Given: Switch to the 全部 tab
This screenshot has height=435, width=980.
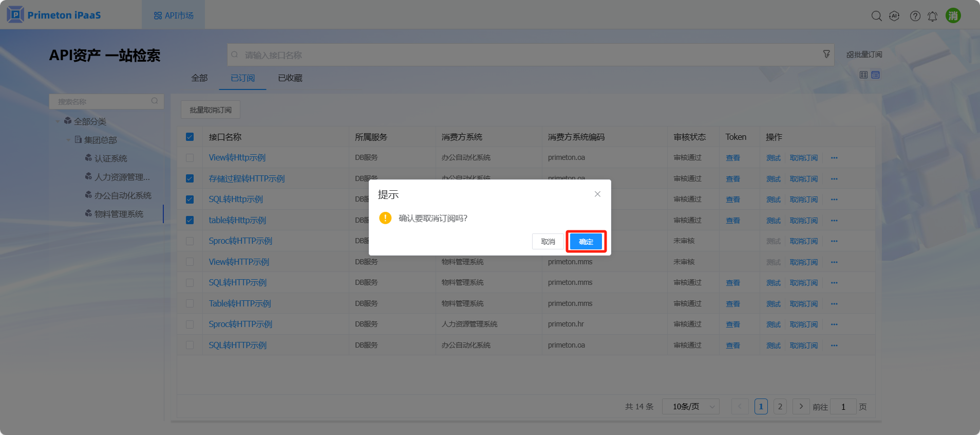Looking at the screenshot, I should (199, 78).
